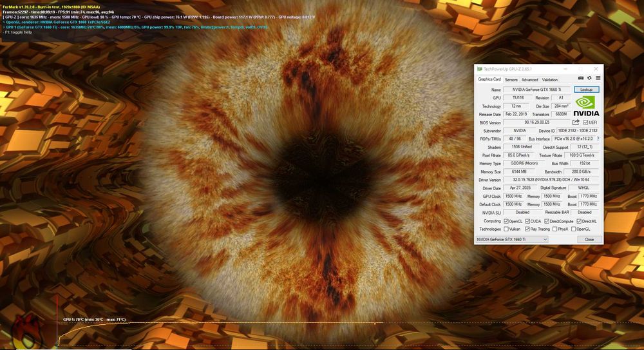Click the Device ID value field
644x350 pixels.
coord(578,131)
